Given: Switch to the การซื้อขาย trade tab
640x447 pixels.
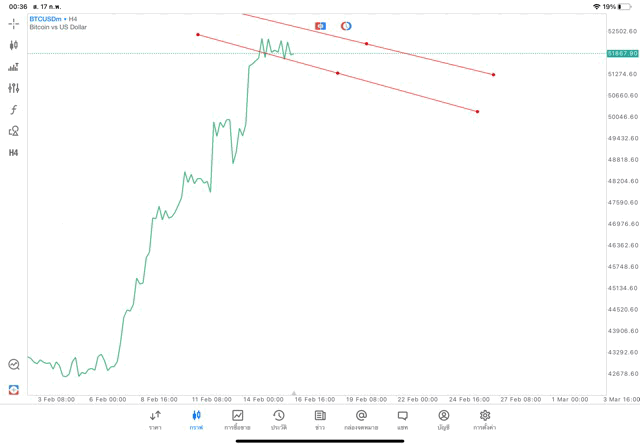Looking at the screenshot, I should (238, 419).
